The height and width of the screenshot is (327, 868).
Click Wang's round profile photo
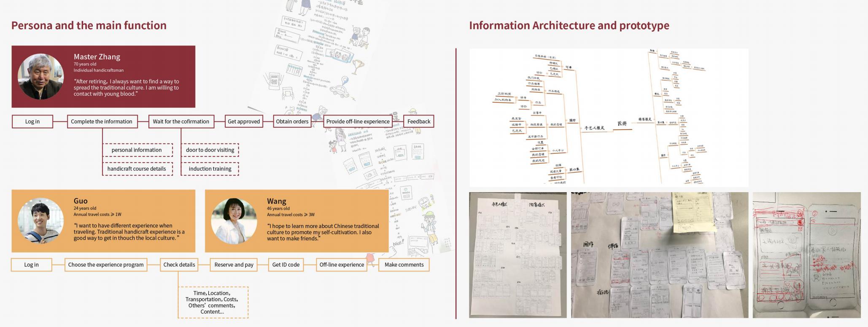234,221
